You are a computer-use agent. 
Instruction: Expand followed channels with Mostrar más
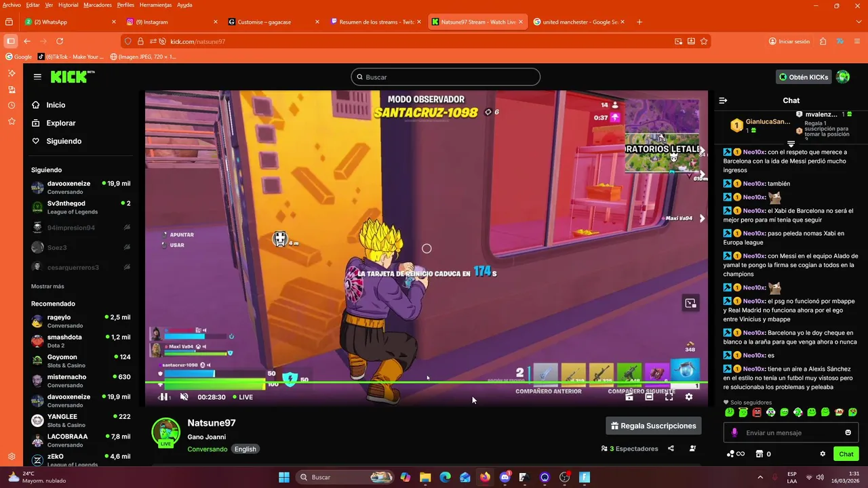(x=47, y=287)
